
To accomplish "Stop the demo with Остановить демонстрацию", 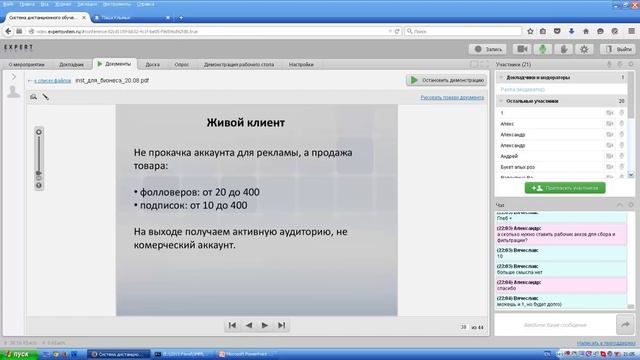I will click(x=446, y=80).
